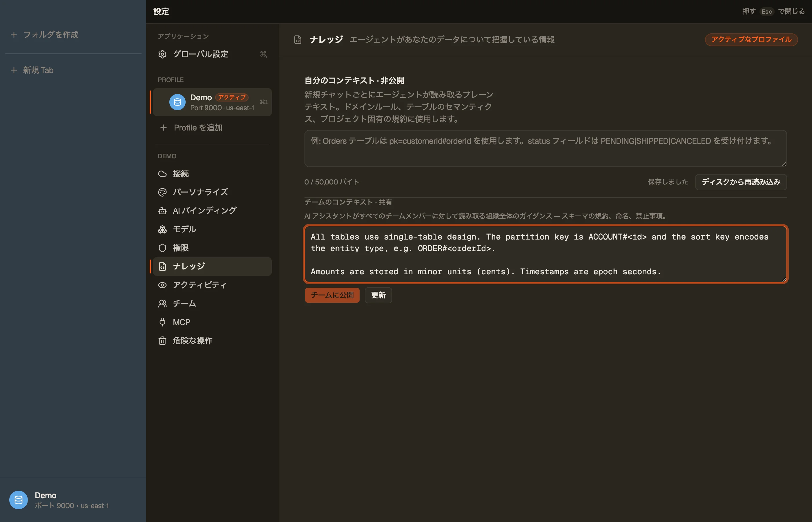Image resolution: width=812 pixels, height=522 pixels.
Task: Click the Port 9000 · us-east-1 subtitle in profile list
Action: pos(222,108)
